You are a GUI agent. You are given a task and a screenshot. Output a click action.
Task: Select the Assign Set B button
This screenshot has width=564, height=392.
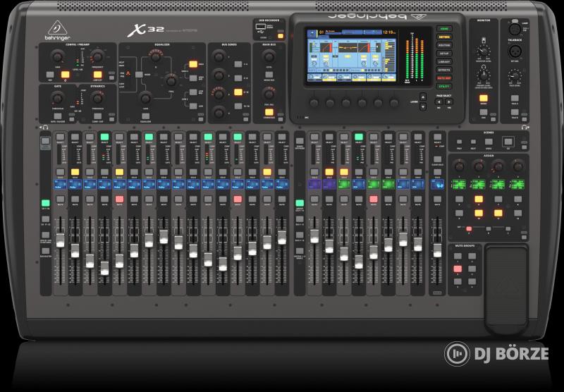[x=488, y=228]
